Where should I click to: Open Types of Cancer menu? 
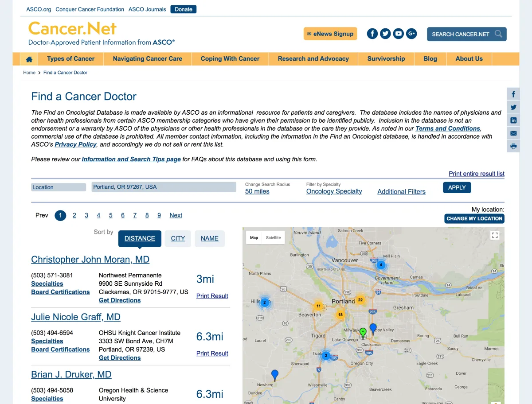pos(70,59)
